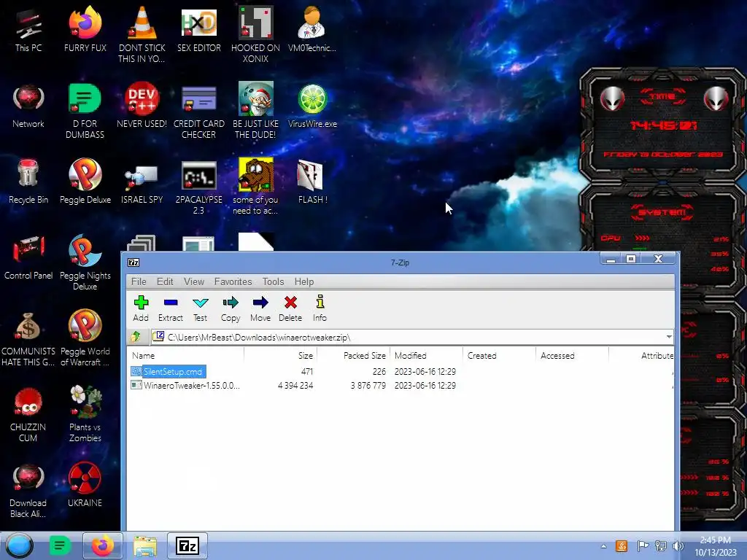Select the Control Panel desktop icon
The height and width of the screenshot is (560, 747).
pyautogui.click(x=28, y=257)
